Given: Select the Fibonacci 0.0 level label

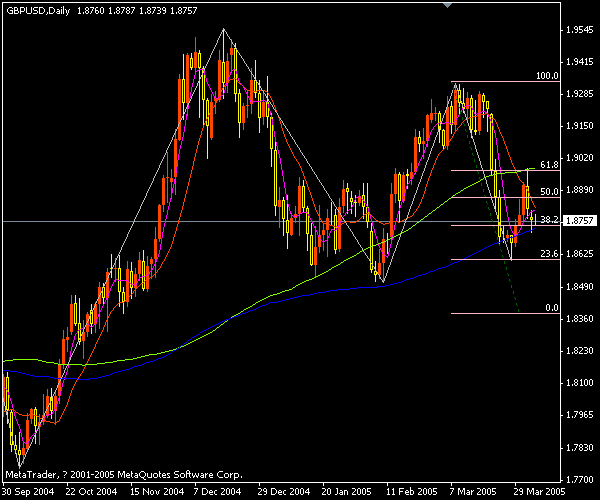Looking at the screenshot, I should 551,308.
